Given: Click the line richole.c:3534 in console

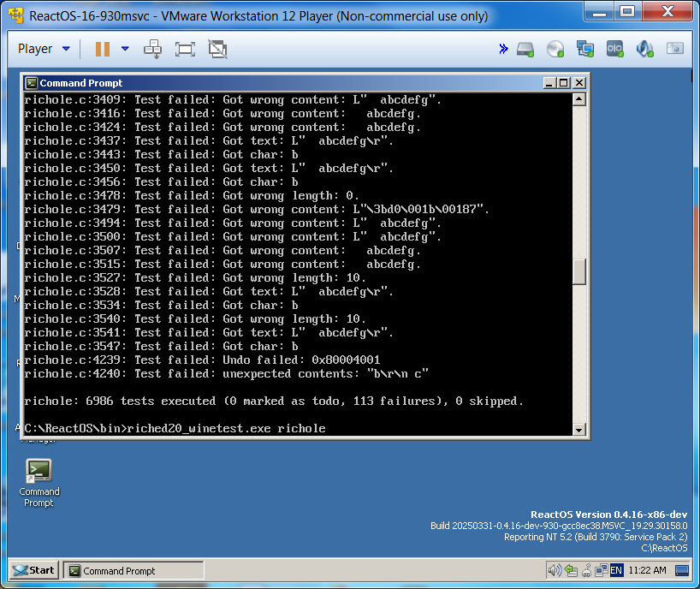Looking at the screenshot, I should (x=161, y=306).
